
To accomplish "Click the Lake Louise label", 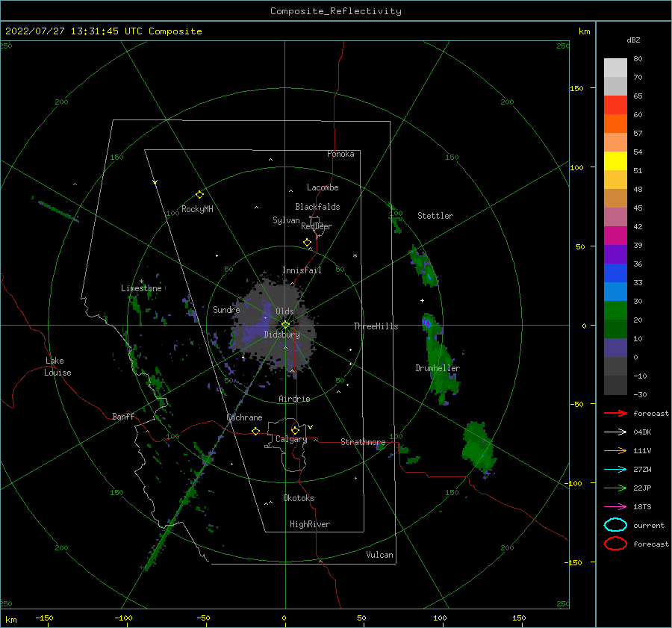I will (57, 367).
